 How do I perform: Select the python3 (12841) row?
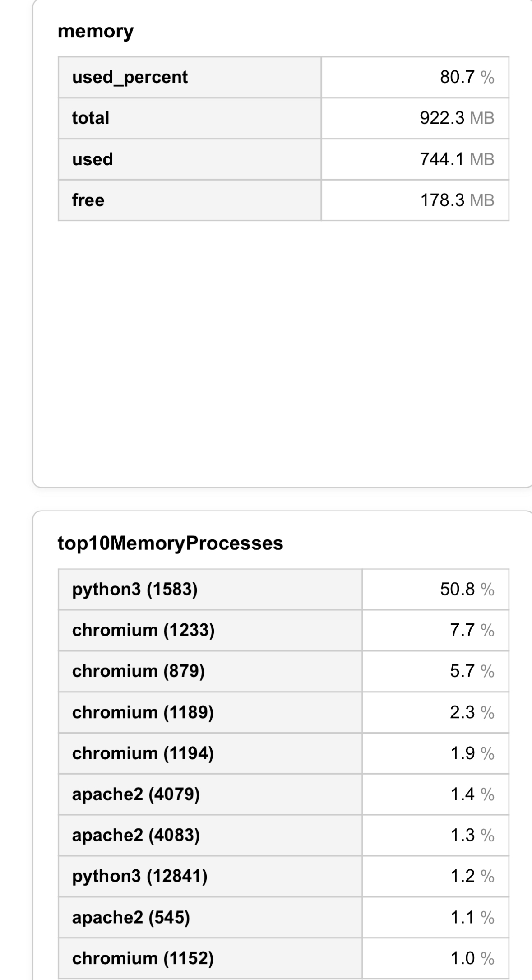pos(139,876)
